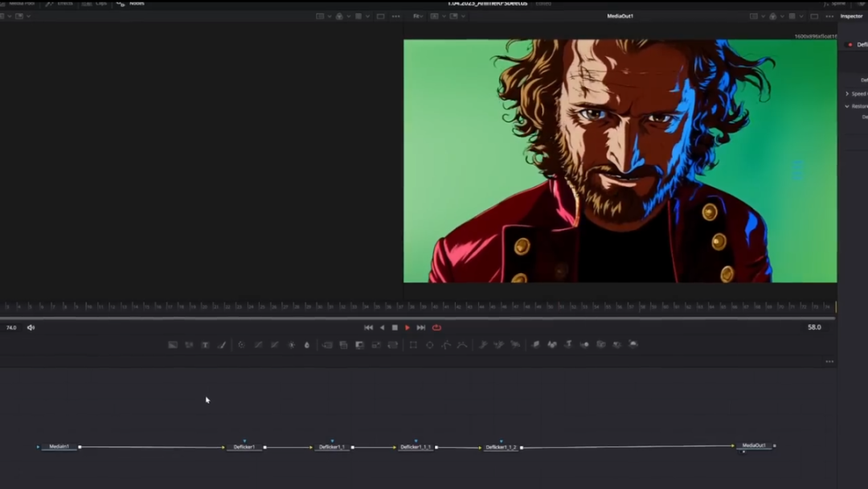Screen dimensions: 868x489
Task: Stop playback
Action: point(395,327)
